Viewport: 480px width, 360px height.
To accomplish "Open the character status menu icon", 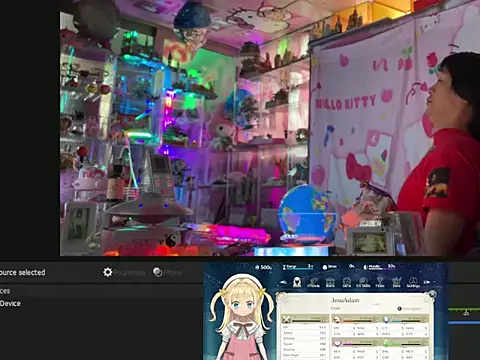I will (x=297, y=282).
